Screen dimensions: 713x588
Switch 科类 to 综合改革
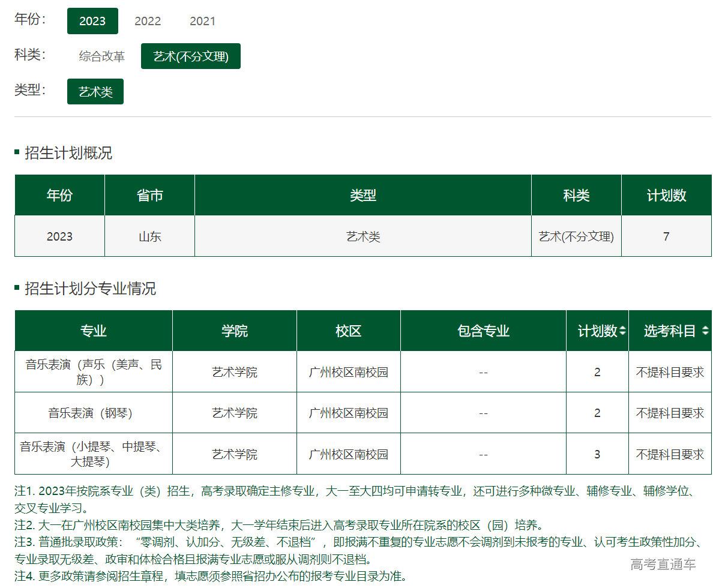[101, 56]
